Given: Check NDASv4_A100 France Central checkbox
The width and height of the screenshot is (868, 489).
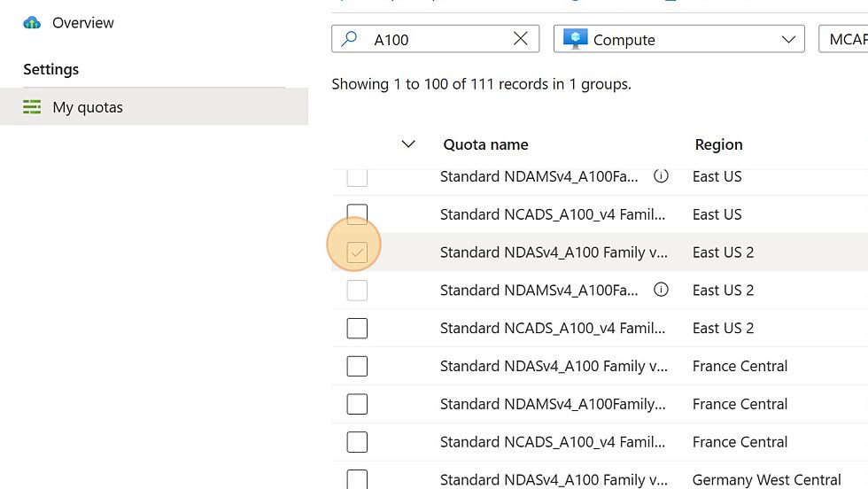Looking at the screenshot, I should pyautogui.click(x=357, y=366).
